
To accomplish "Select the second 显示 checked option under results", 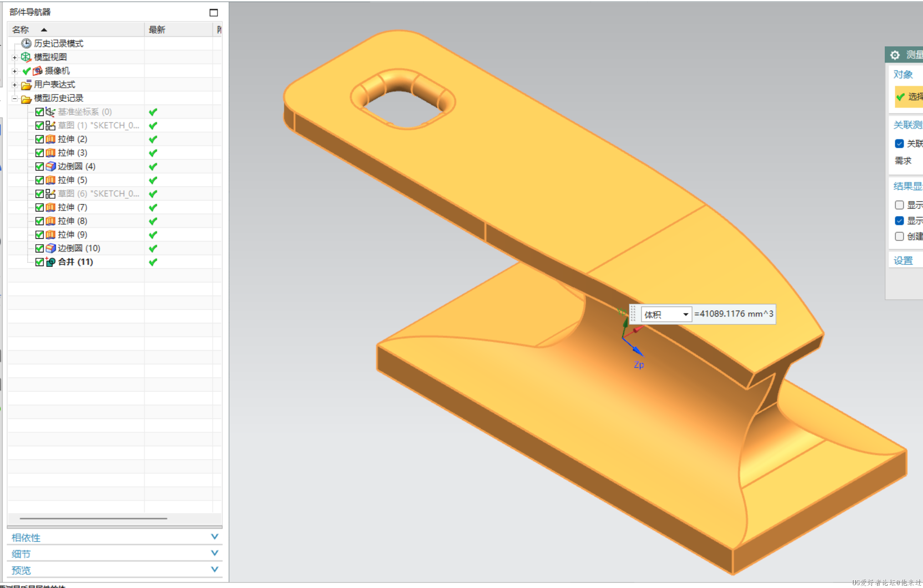I will click(x=899, y=221).
